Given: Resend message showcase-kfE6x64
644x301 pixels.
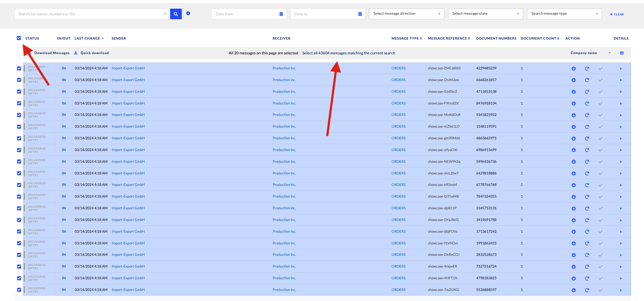Looking at the screenshot, I should pyautogui.click(x=587, y=185).
